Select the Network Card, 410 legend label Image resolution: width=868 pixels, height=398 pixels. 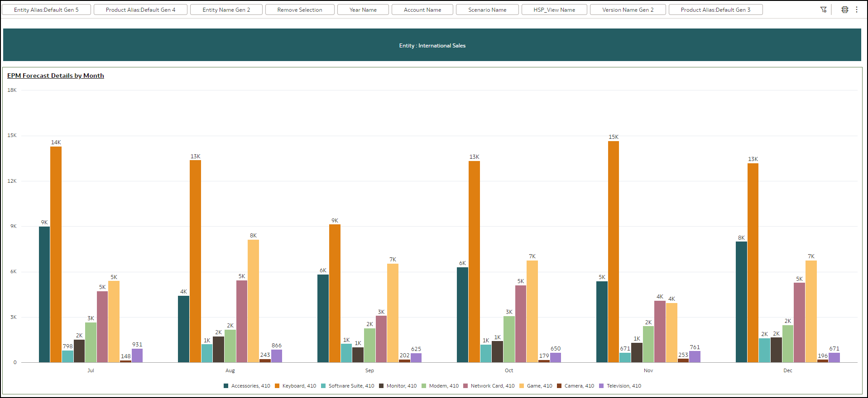(x=493, y=386)
